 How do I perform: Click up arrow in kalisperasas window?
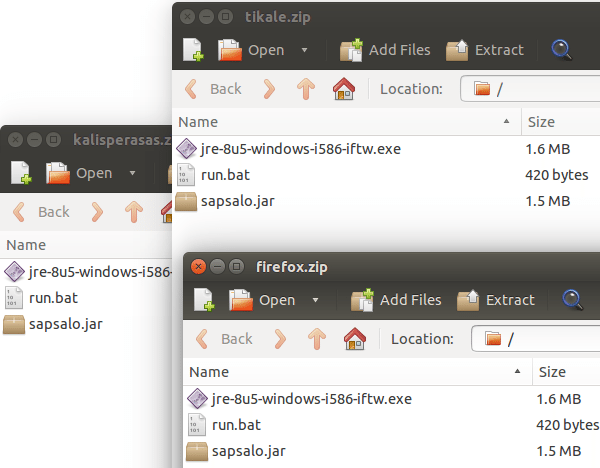click(x=134, y=212)
